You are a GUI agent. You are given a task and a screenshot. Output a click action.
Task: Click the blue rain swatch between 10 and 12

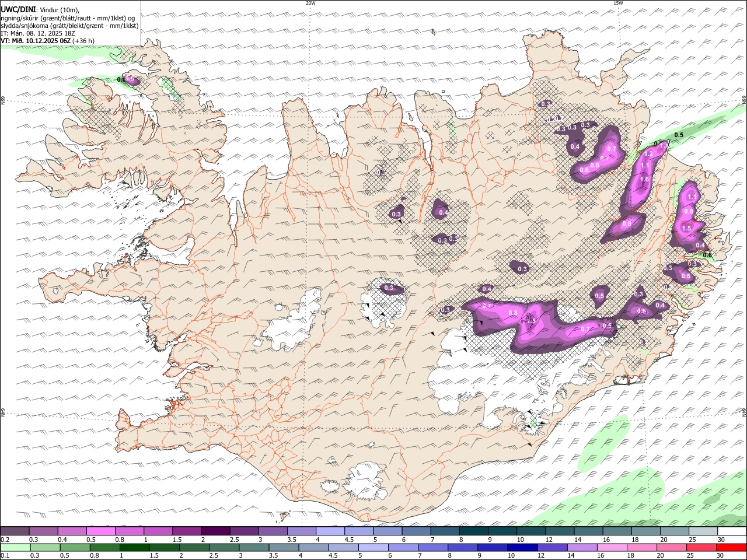(522, 547)
